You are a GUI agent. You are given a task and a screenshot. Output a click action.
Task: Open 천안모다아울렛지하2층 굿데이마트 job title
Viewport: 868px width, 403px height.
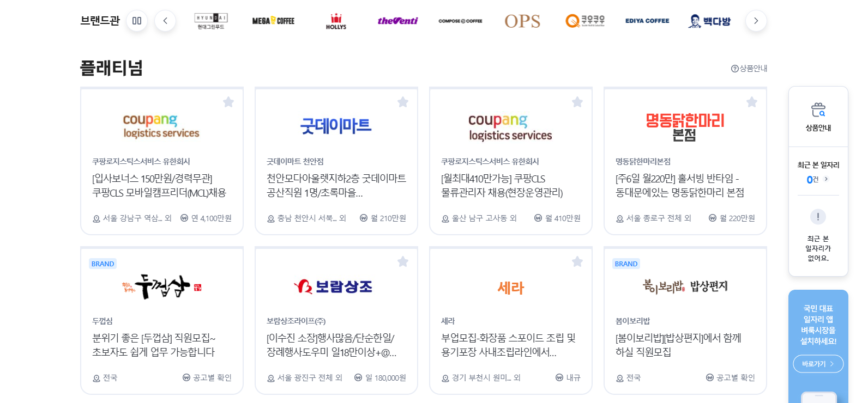[336, 186]
